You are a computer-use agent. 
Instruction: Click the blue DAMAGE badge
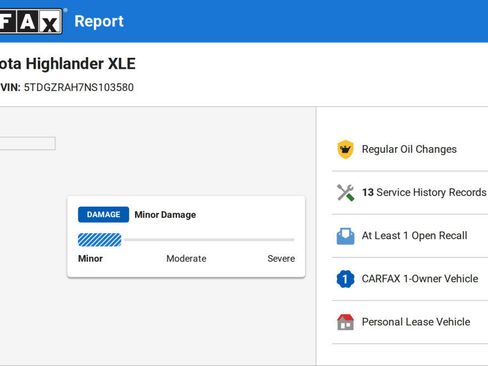tap(103, 215)
